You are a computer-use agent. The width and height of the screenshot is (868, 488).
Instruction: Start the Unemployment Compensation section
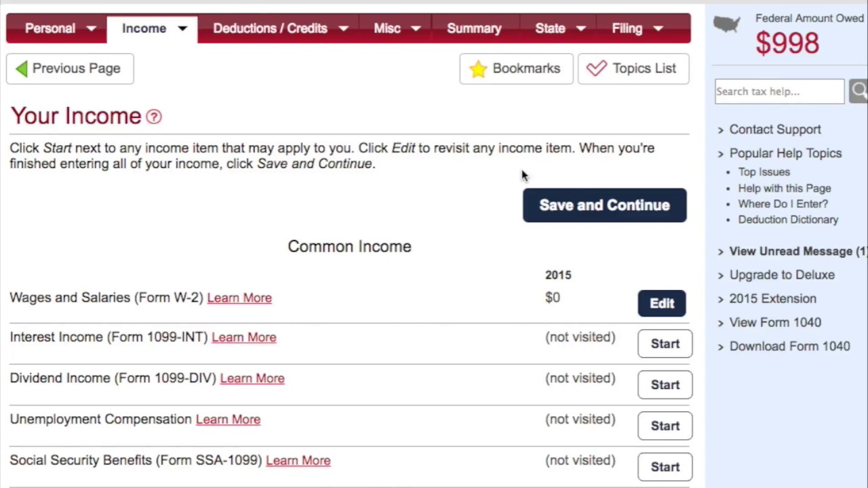(x=665, y=426)
